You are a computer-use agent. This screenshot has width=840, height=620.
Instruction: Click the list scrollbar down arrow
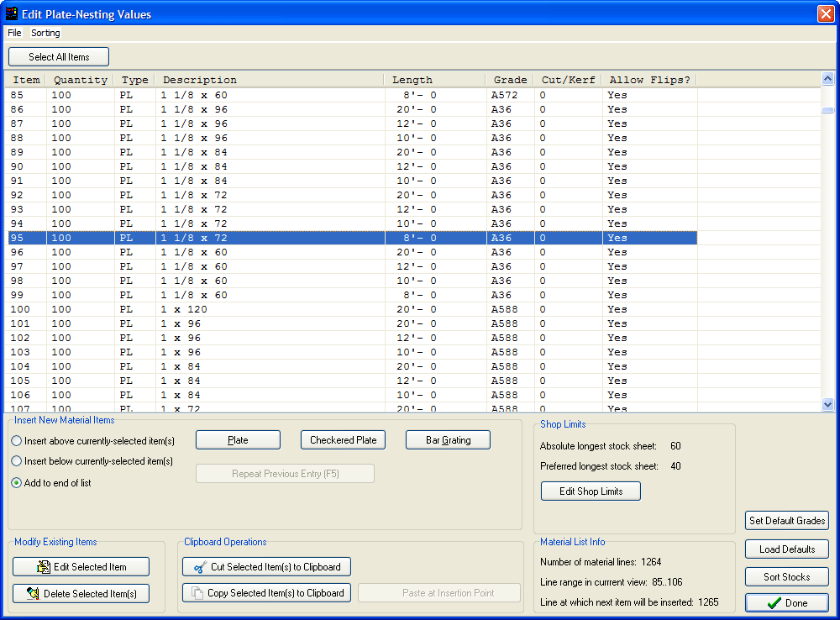(x=827, y=405)
